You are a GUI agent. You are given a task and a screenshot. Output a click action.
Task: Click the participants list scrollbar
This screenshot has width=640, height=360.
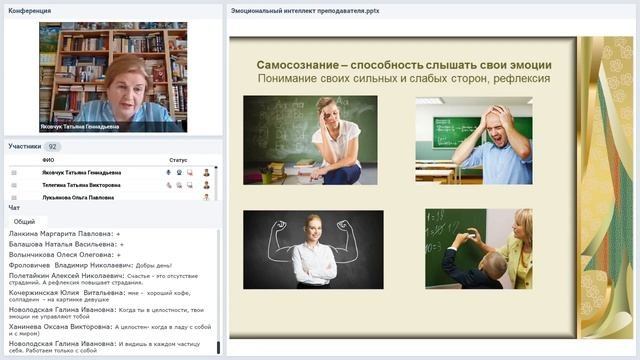[216, 182]
